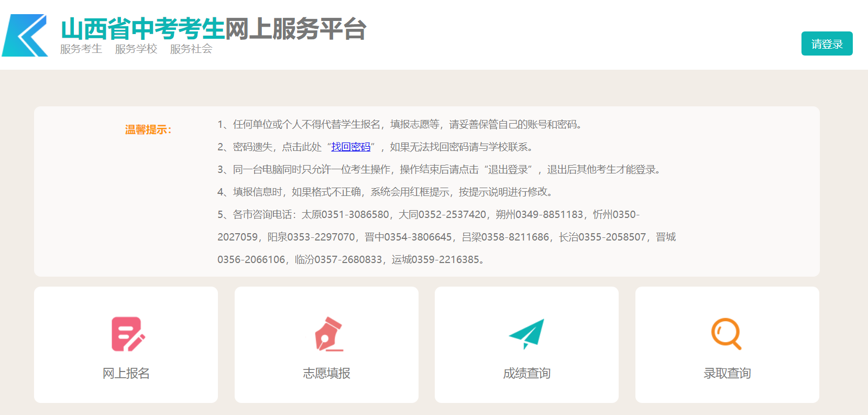Open the 网上报名 card label
This screenshot has height=415, width=868.
pyautogui.click(x=126, y=373)
